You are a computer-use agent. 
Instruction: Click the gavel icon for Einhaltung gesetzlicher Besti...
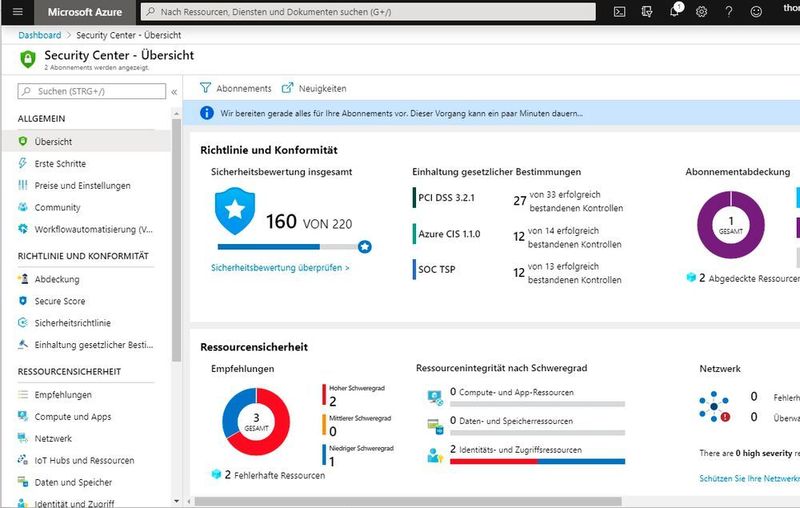coord(22,345)
